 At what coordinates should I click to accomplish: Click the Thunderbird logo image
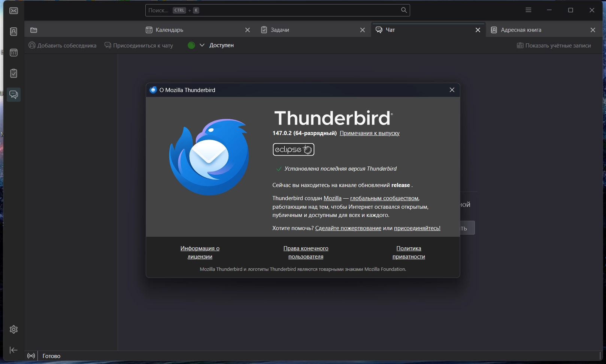[x=209, y=157]
